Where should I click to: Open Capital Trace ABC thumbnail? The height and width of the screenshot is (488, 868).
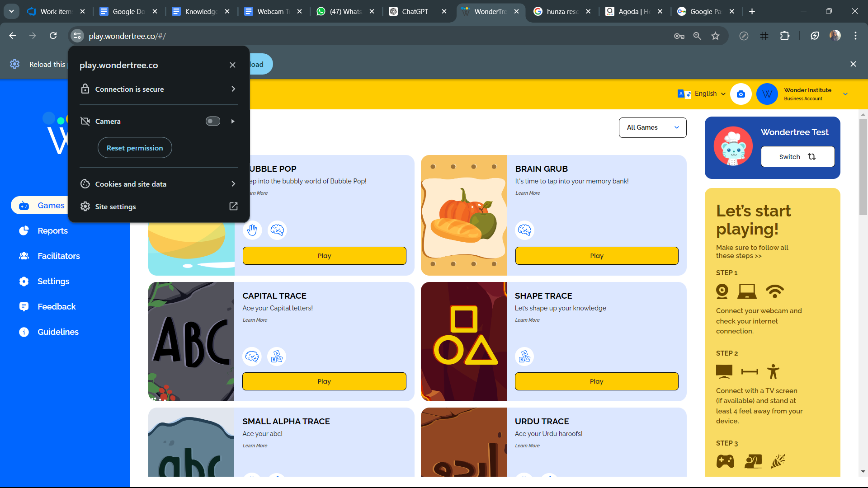coord(191,342)
